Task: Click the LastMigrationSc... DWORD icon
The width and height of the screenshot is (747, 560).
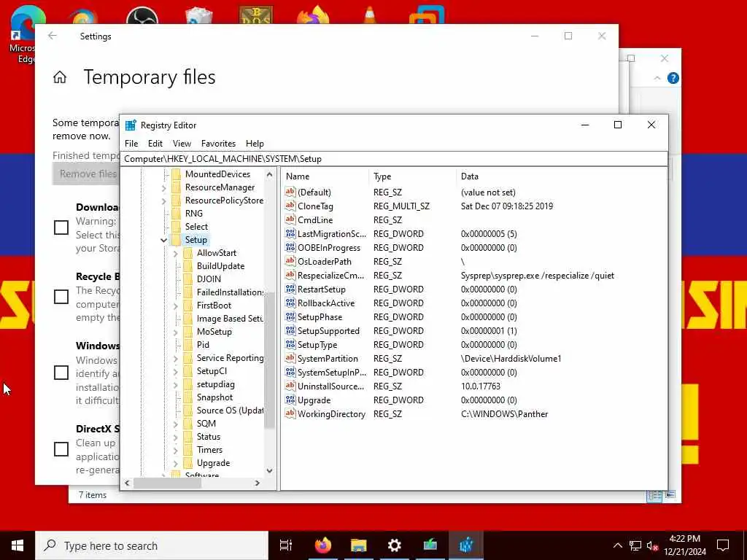Action: coord(290,233)
